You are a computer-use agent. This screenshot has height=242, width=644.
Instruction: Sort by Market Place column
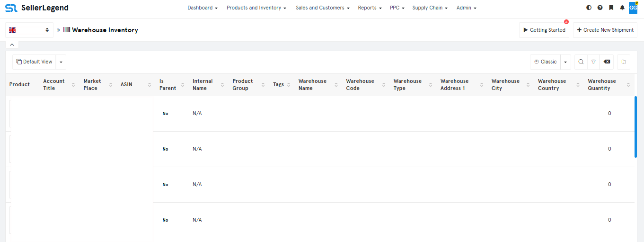point(111,85)
